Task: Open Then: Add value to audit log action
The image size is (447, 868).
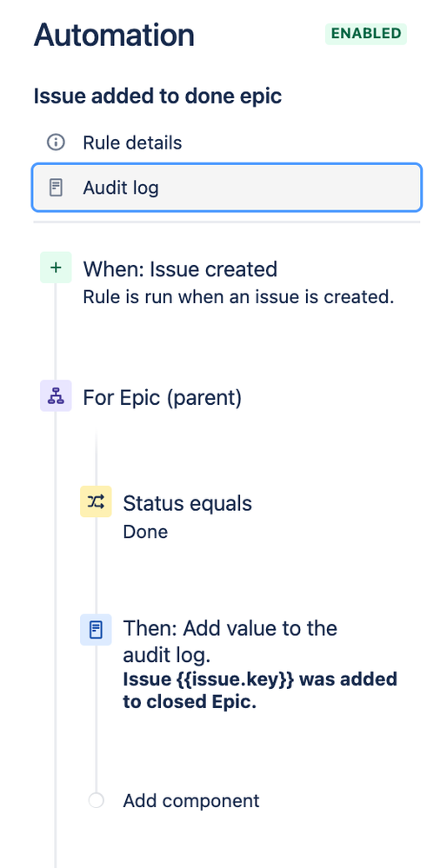Action: (x=230, y=642)
